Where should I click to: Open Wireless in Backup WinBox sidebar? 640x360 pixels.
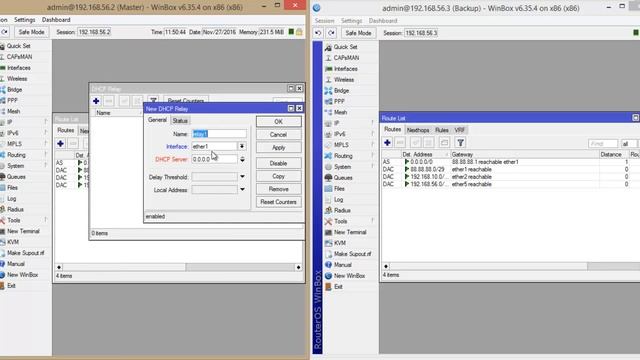point(344,80)
